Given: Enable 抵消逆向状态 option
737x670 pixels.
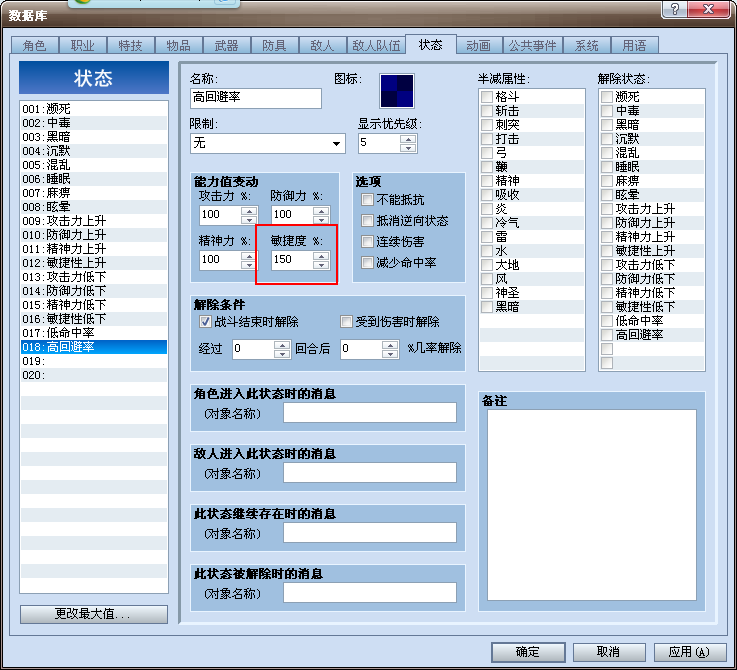Looking at the screenshot, I should [367, 220].
